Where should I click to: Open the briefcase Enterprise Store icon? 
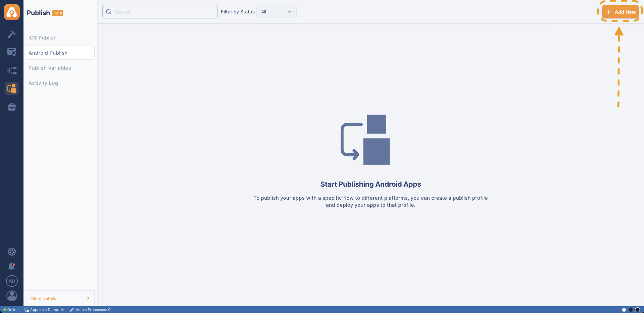click(x=12, y=107)
